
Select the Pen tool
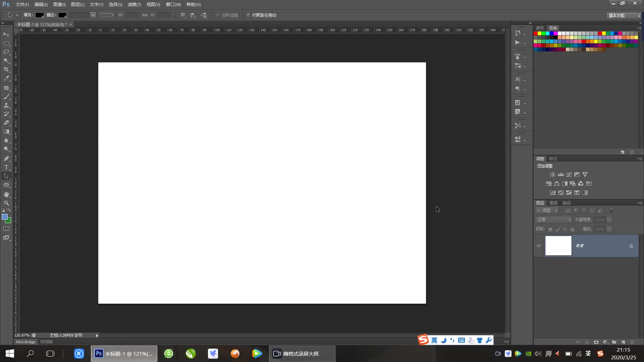[6, 158]
